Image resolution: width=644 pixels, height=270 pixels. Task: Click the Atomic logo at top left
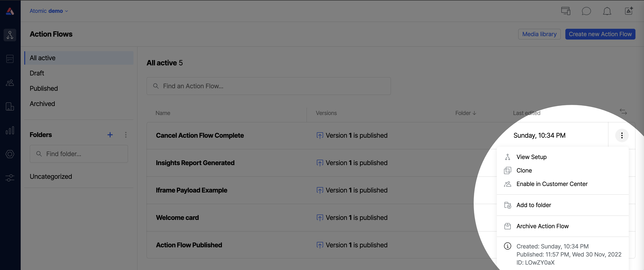pos(10,11)
